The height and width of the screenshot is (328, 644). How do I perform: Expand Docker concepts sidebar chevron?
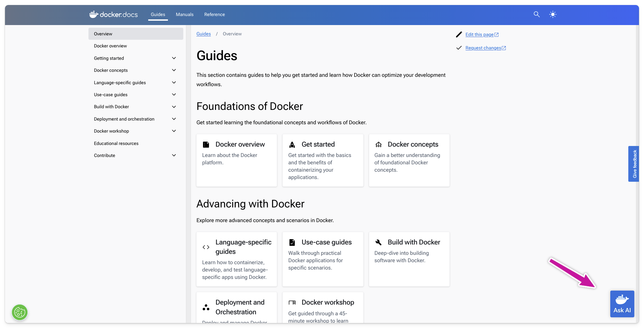tap(174, 70)
